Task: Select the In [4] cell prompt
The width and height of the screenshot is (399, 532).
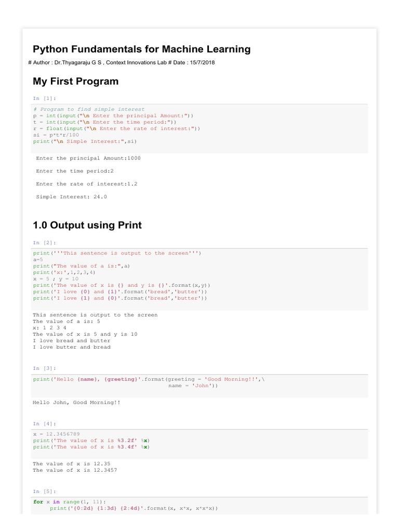Action: click(44, 424)
